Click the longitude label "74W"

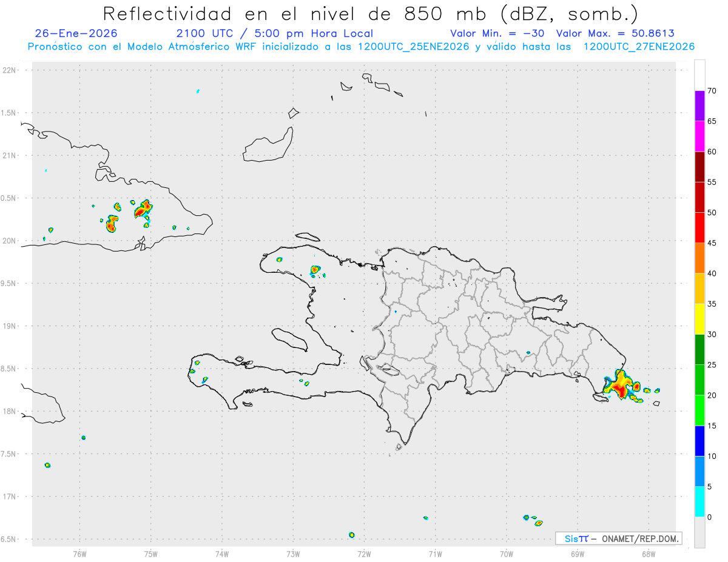(x=222, y=554)
